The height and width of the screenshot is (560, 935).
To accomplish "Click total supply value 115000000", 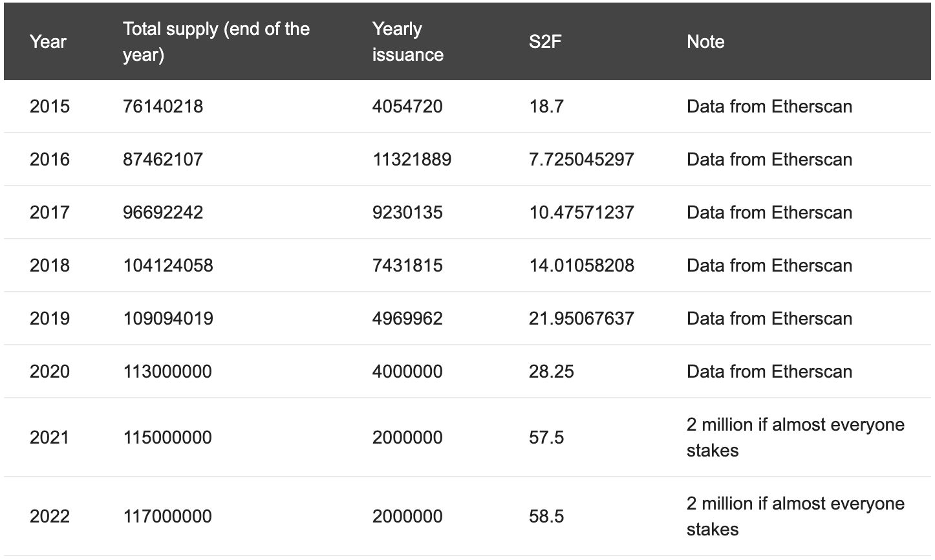I will (167, 438).
